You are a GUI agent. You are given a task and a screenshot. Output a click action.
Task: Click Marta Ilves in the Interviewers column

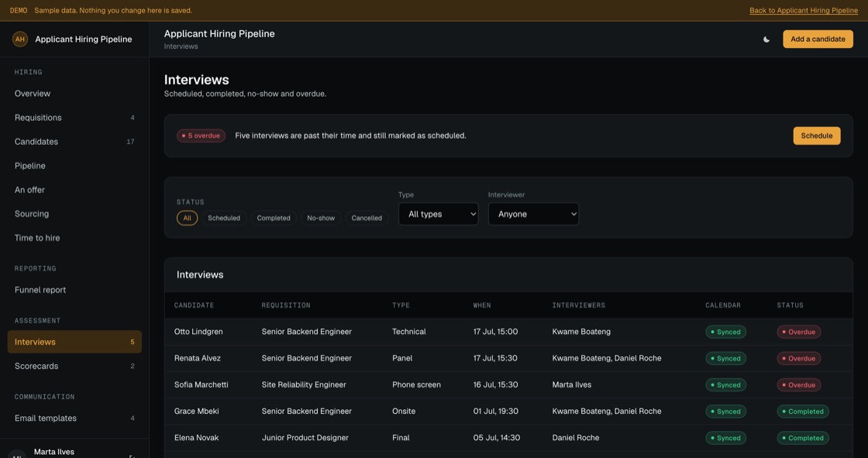coord(572,385)
